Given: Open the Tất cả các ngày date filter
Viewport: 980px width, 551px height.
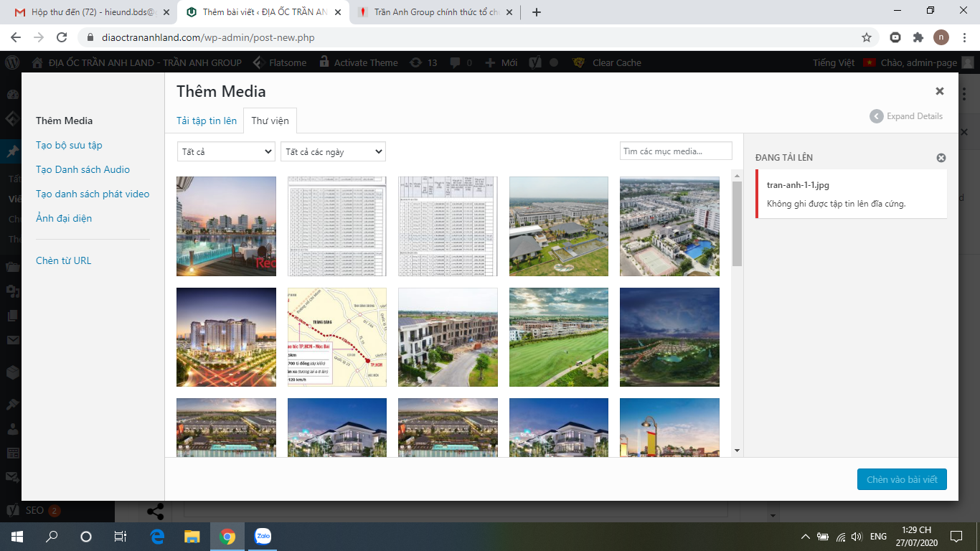Looking at the screenshot, I should [x=333, y=151].
